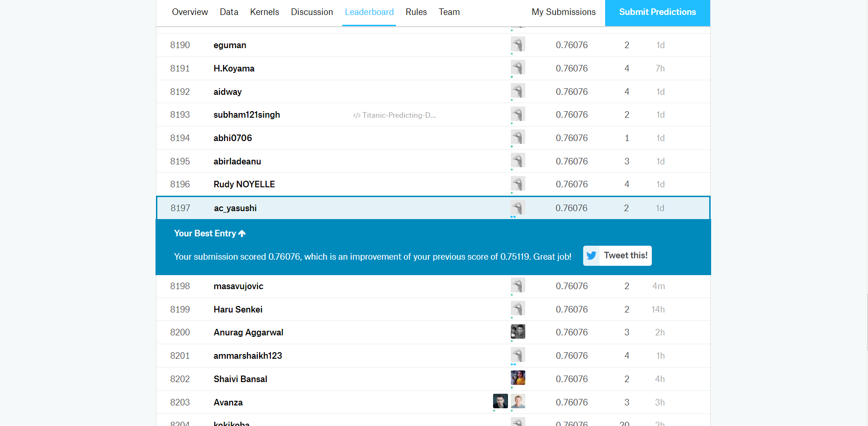
Task: Click H.Koyama's default avatar icon
Action: click(518, 68)
